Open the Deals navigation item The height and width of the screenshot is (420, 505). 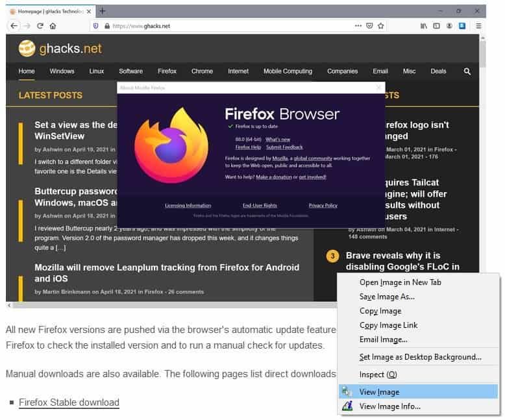point(438,71)
